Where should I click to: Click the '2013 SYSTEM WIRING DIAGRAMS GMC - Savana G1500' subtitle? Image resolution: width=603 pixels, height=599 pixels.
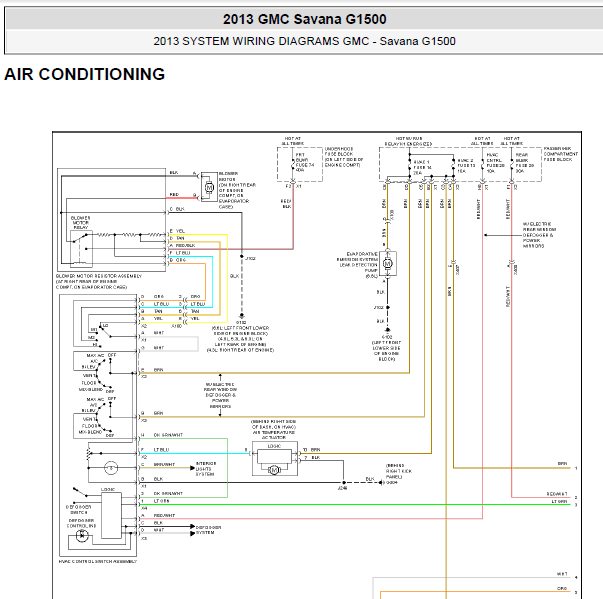pyautogui.click(x=304, y=41)
